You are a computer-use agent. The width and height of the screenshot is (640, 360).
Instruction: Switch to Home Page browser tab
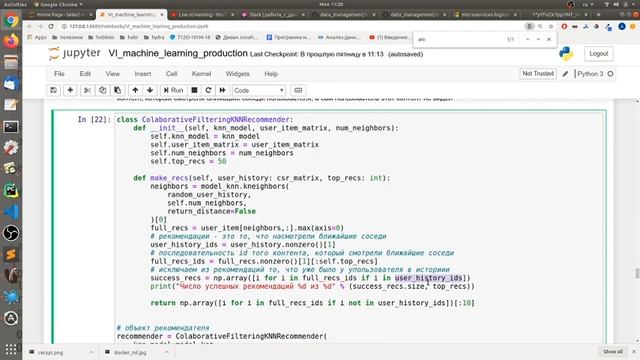click(x=61, y=14)
